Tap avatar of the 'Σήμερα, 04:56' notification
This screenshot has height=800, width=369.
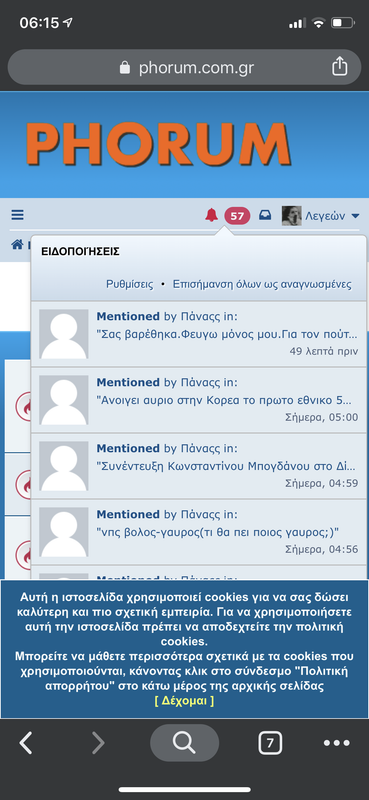point(64,531)
